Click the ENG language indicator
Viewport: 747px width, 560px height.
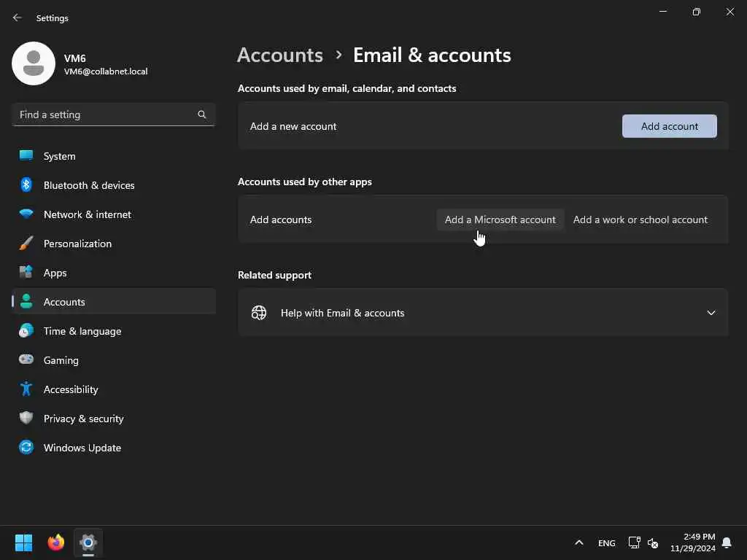coord(606,542)
